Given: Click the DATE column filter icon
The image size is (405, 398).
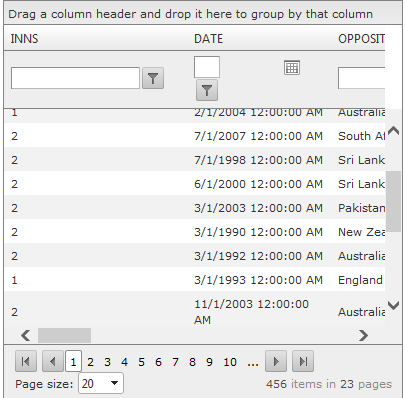Looking at the screenshot, I should point(207,90).
